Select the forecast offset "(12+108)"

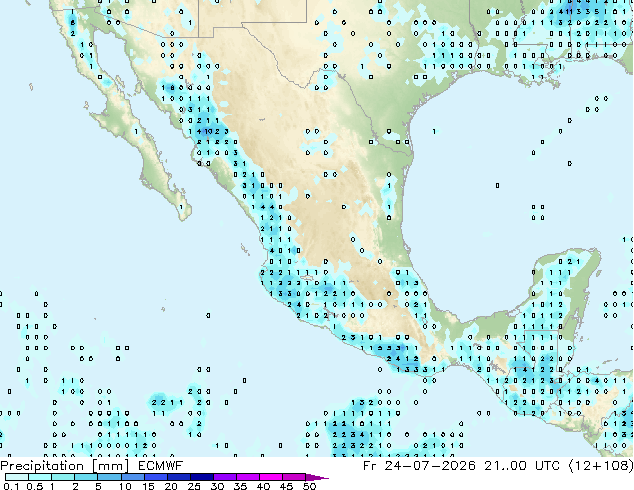601,466
